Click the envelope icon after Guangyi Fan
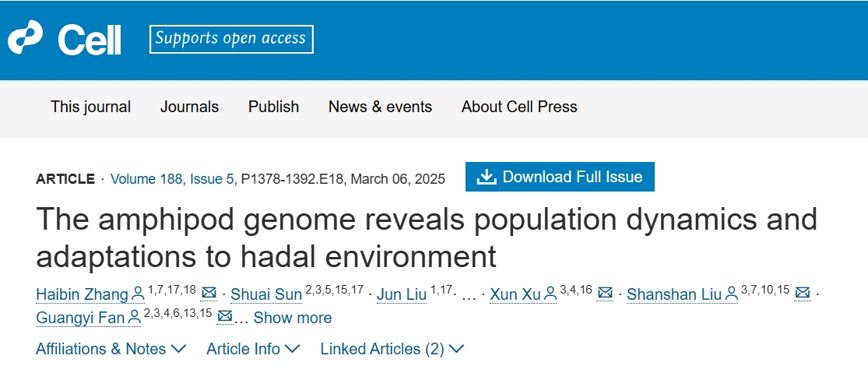The image size is (868, 366). pyautogui.click(x=224, y=316)
